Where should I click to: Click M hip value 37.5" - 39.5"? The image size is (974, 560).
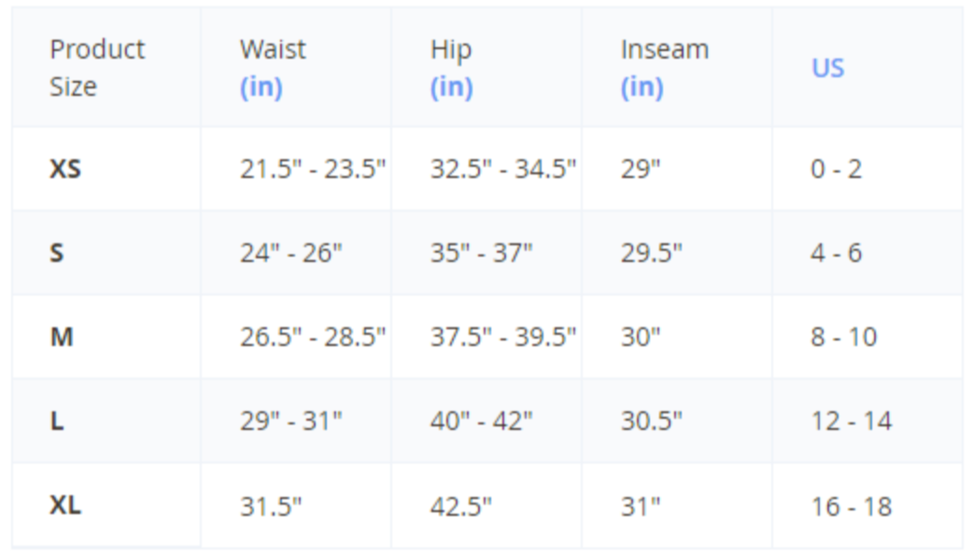(503, 337)
